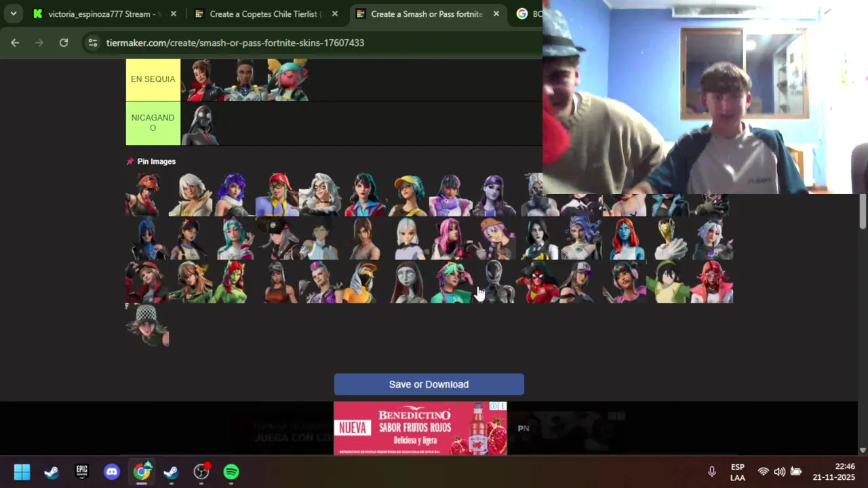
Task: Pick the gold mask white glove skin
Action: click(669, 238)
